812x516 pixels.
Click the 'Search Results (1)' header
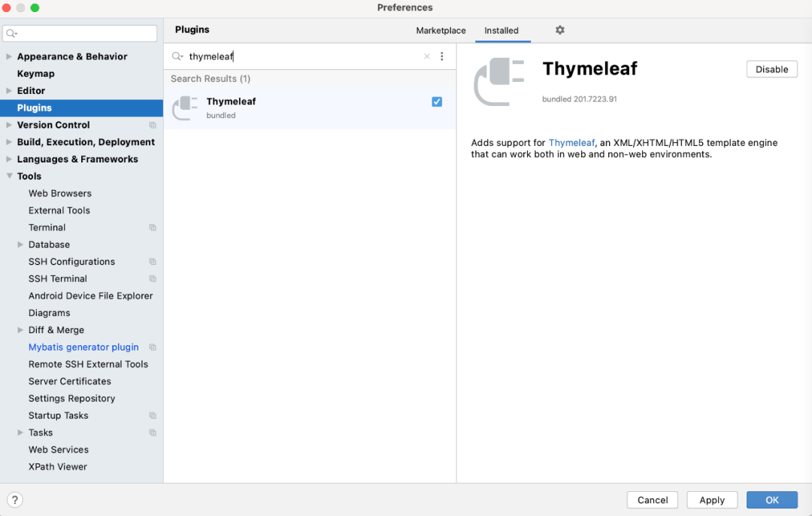click(x=211, y=79)
